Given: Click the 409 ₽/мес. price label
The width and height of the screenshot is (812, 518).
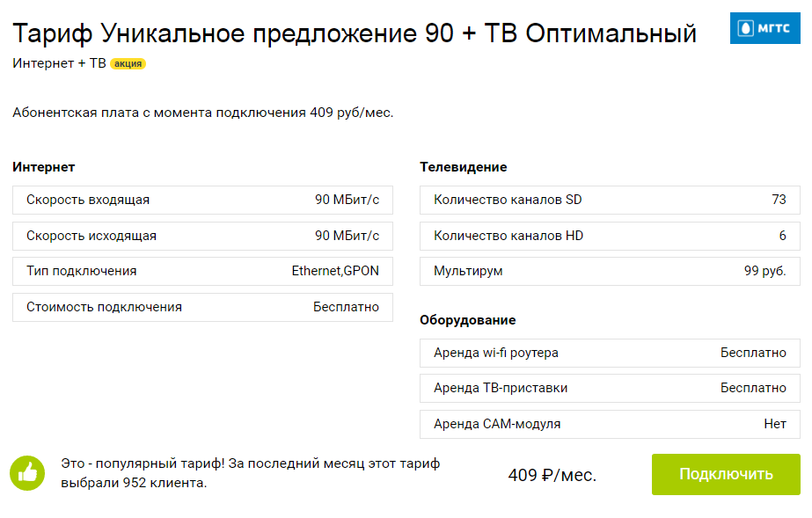Looking at the screenshot, I should pyautogui.click(x=552, y=475).
